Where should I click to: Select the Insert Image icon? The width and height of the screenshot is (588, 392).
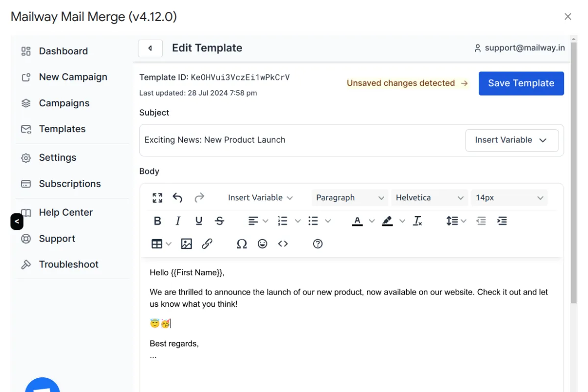pos(186,244)
